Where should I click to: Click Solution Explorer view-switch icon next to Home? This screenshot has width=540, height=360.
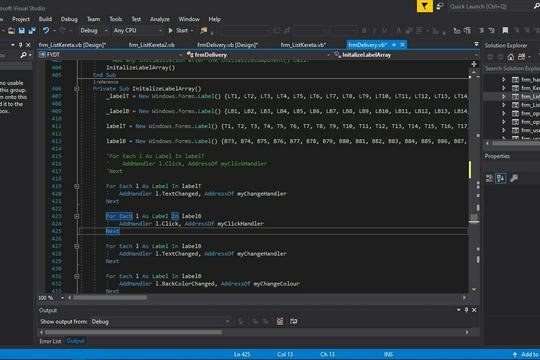(x=521, y=57)
